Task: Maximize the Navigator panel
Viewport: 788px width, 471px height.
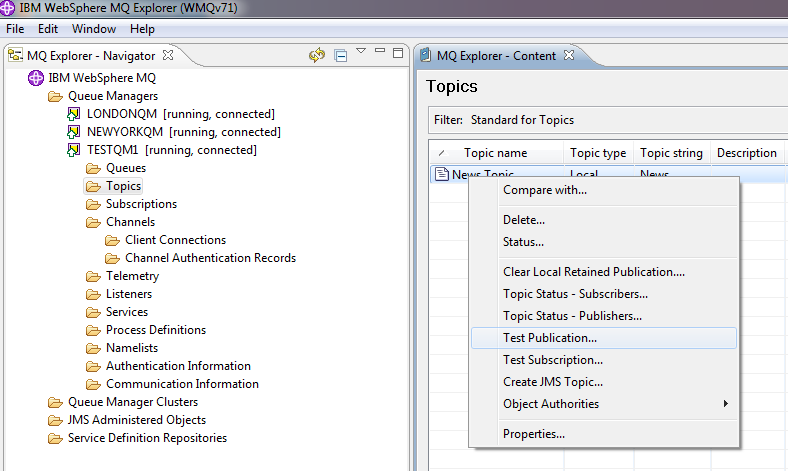Action: pyautogui.click(x=398, y=53)
